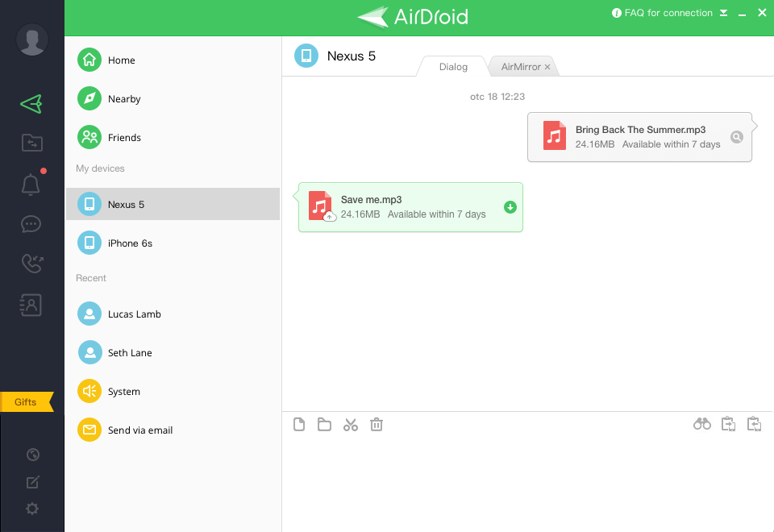
Task: Click FAQ for connection link
Action: click(663, 13)
